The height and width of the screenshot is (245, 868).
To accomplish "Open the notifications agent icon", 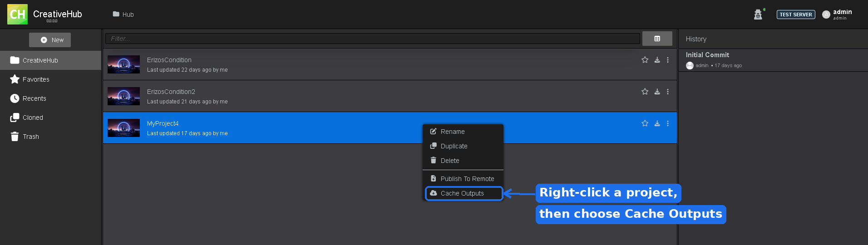I will [758, 15].
